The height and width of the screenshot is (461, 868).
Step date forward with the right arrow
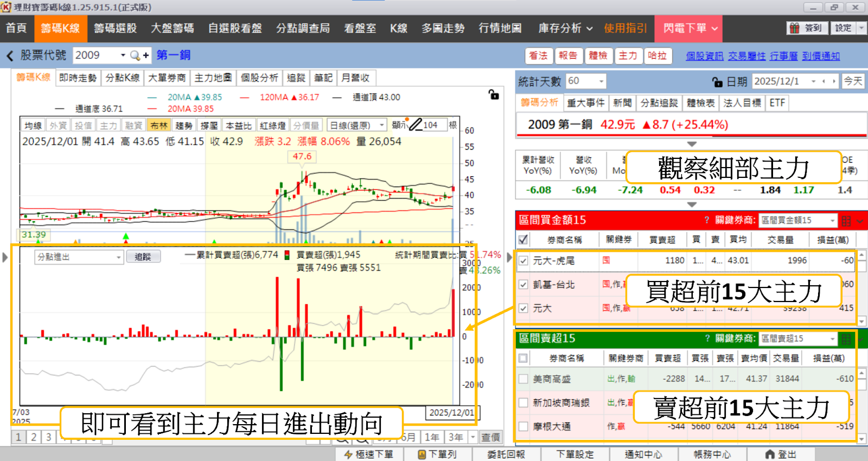click(x=834, y=81)
